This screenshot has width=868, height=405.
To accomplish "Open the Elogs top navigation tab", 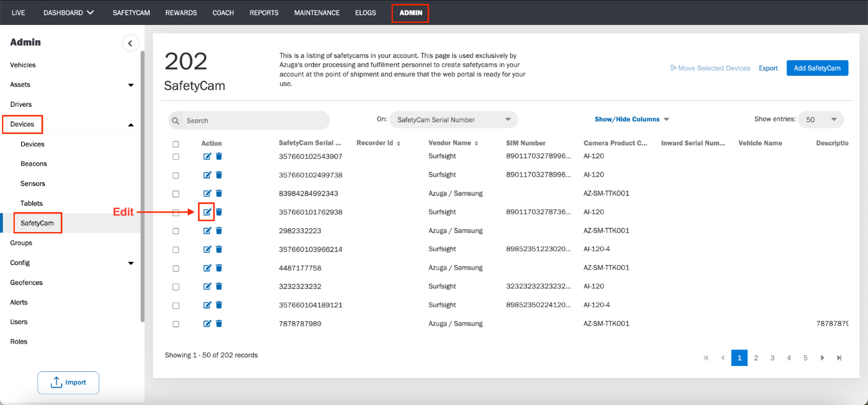I will (366, 12).
